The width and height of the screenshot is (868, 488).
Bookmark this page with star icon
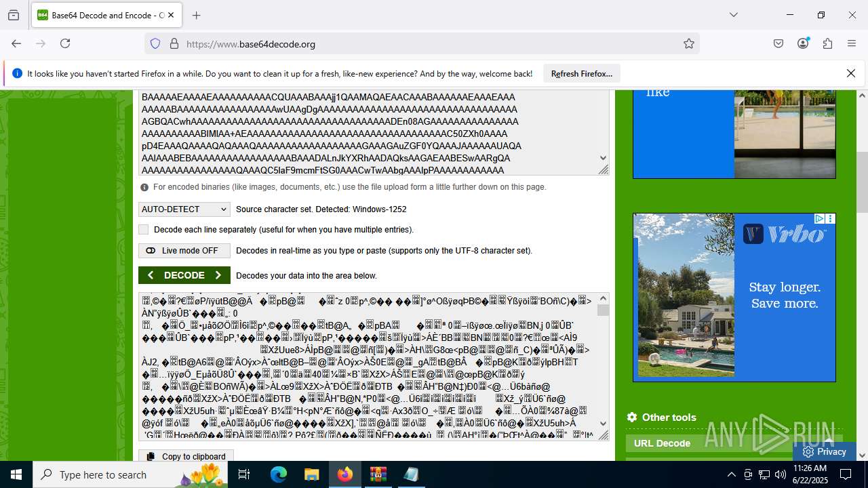coord(689,44)
